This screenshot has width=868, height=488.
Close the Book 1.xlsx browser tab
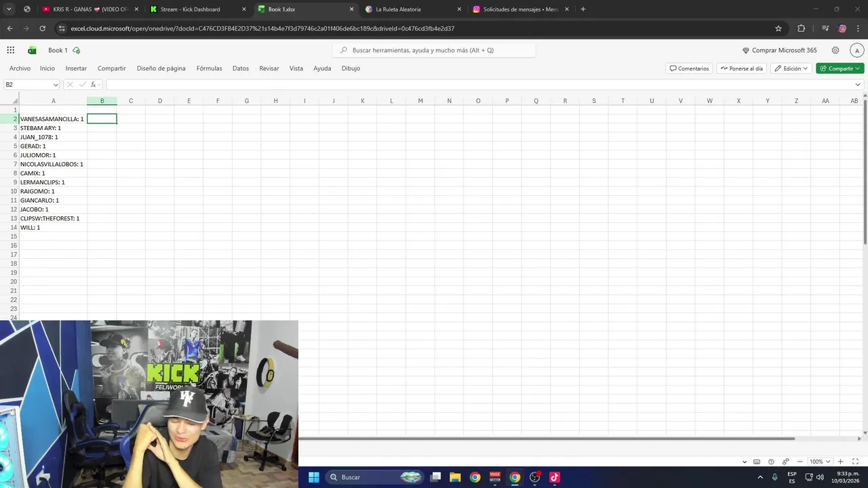click(351, 9)
